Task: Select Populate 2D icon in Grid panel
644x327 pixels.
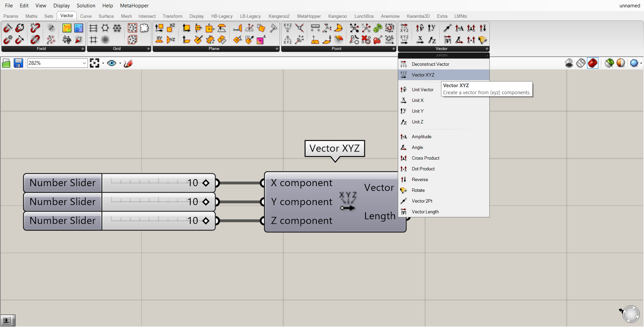Action: point(132,28)
